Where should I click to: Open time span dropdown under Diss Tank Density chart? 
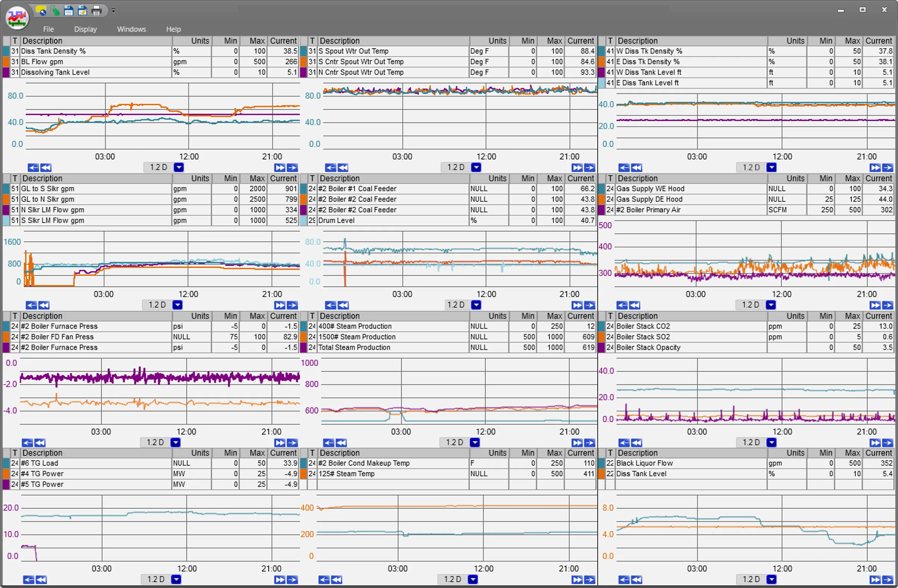[x=179, y=167]
